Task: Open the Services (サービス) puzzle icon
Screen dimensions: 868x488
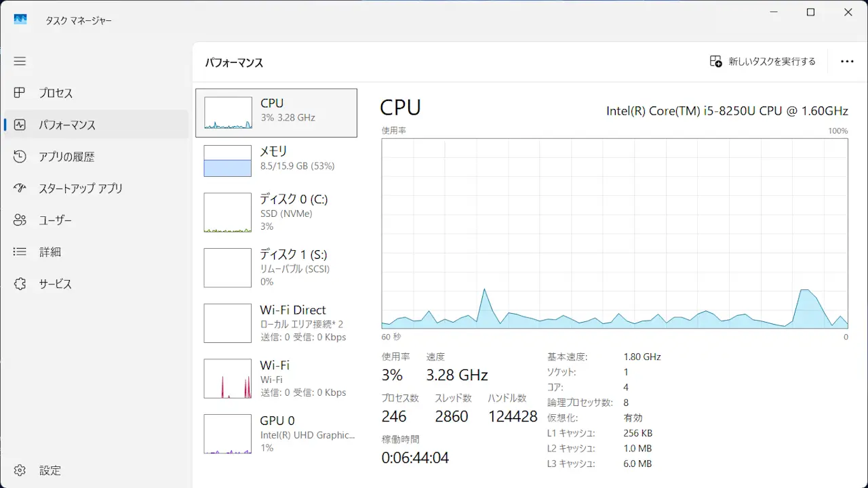Action: tap(20, 284)
